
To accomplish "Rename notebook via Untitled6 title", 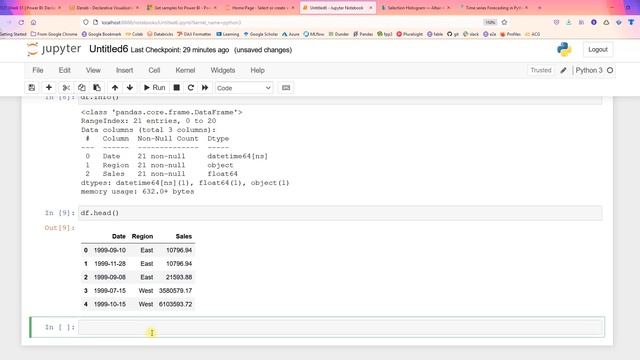I will (x=108, y=49).
